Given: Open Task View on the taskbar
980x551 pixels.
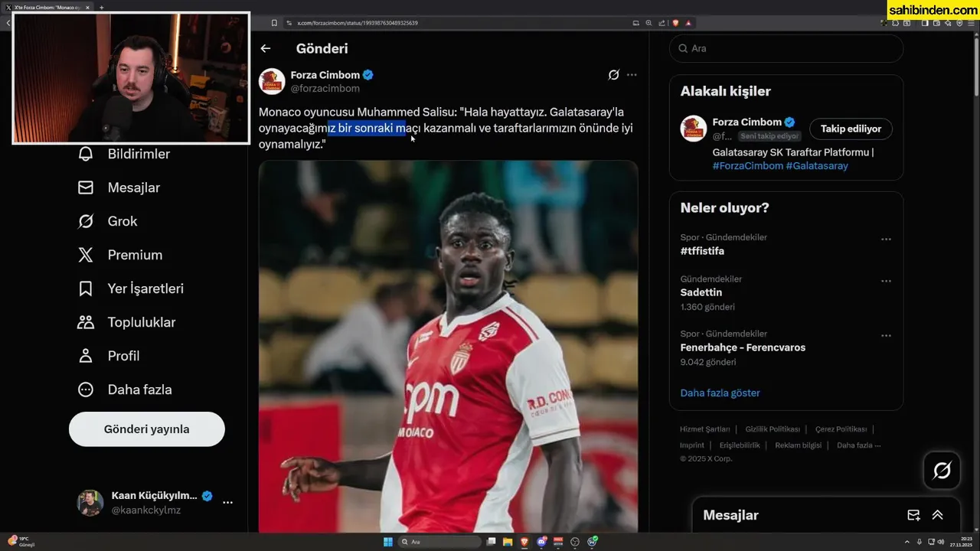Looking at the screenshot, I should point(492,542).
